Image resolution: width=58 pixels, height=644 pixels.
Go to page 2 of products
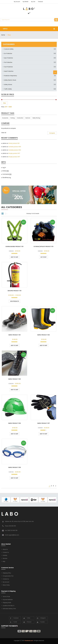pyautogui.click(x=51, y=486)
